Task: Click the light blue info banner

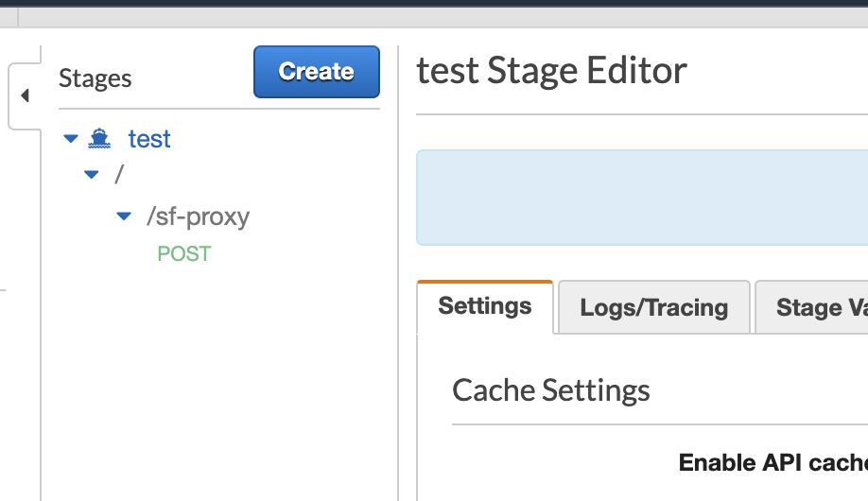Action: click(642, 198)
